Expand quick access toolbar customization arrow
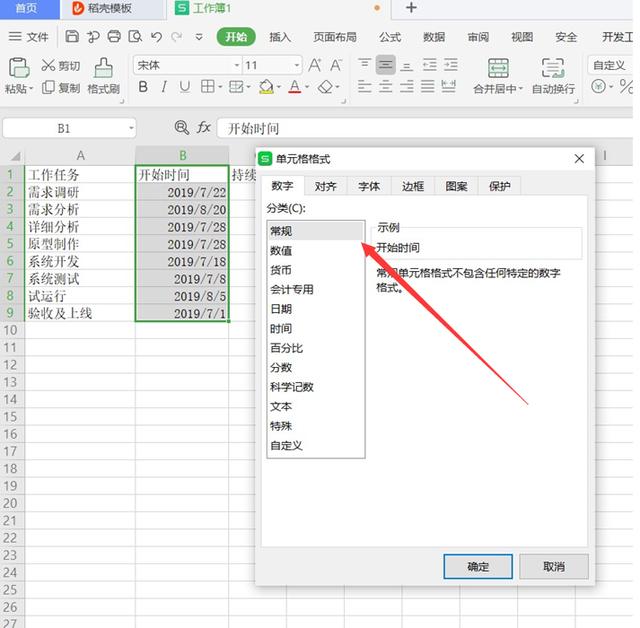The image size is (640, 628). (x=199, y=37)
